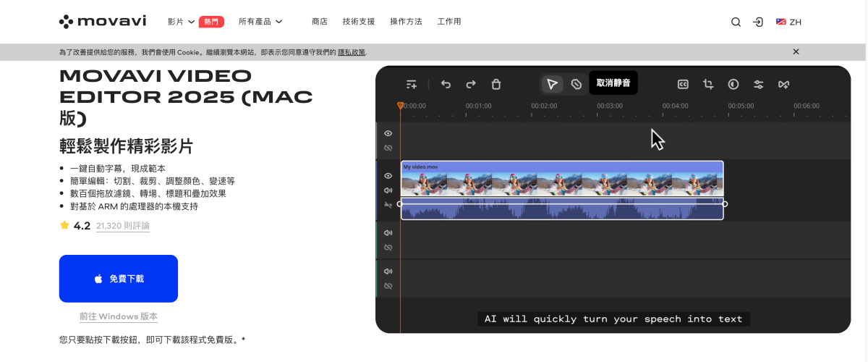Viewport: 868px width, 362px height.
Task: Open the 工作用 menu item
Action: pos(449,22)
